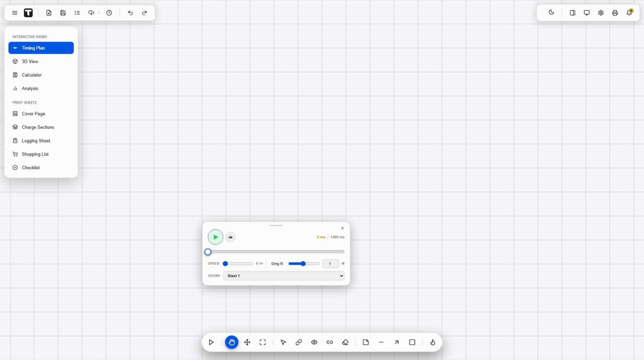This screenshot has width=644, height=360.
Task: Select the move arrows tool
Action: 247,342
